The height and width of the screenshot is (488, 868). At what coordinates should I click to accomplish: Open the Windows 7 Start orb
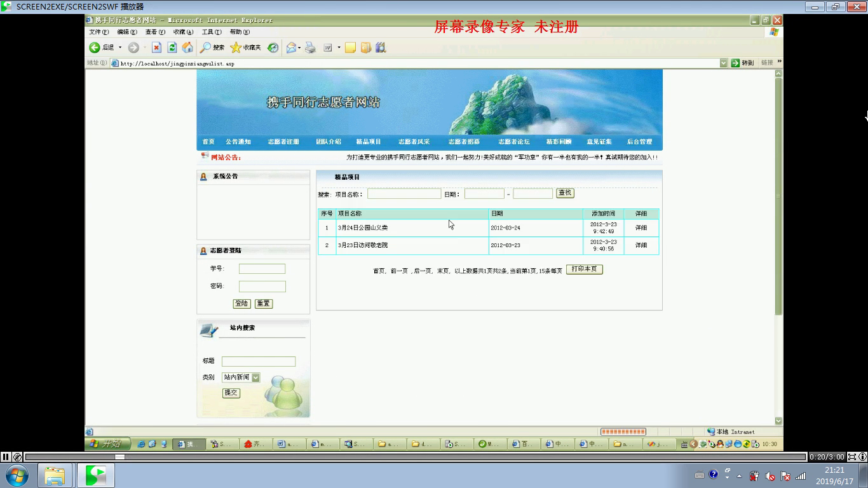[16, 475]
